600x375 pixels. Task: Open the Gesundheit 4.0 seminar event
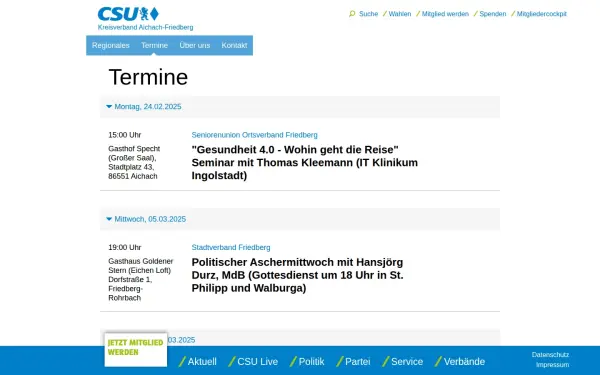click(x=305, y=162)
